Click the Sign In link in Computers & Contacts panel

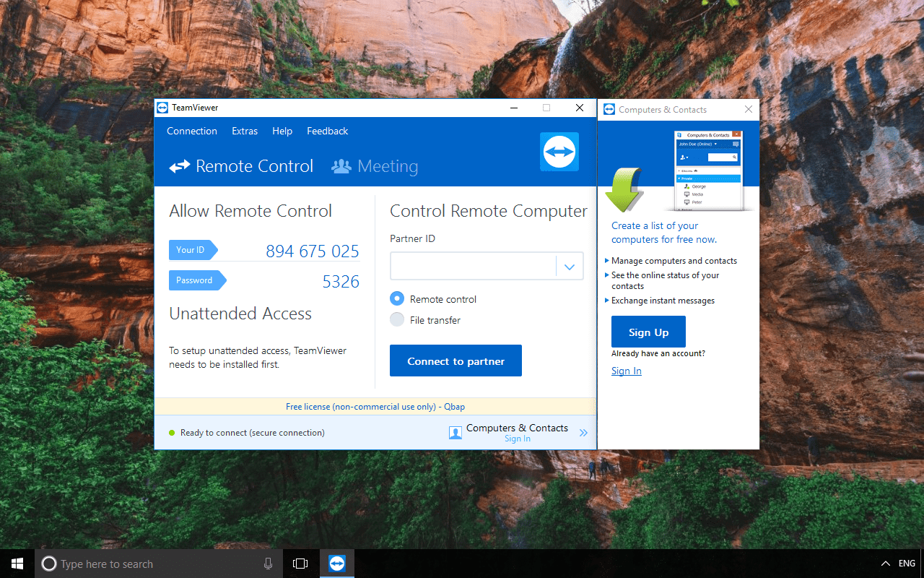click(x=627, y=371)
